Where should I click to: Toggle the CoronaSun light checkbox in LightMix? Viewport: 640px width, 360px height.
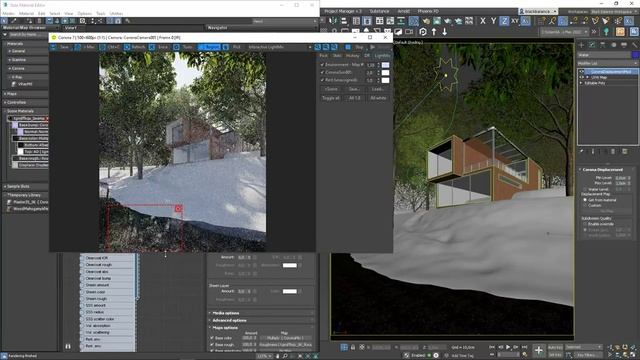pos(322,73)
